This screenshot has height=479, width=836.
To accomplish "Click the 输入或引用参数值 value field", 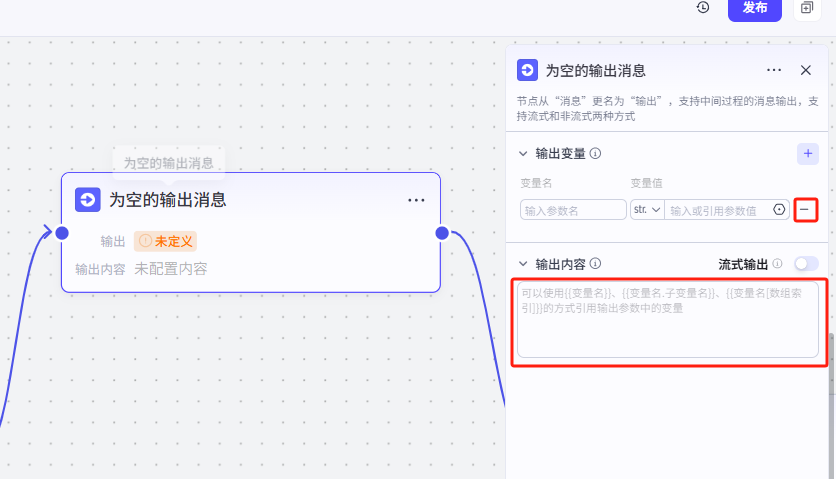I will [718, 210].
